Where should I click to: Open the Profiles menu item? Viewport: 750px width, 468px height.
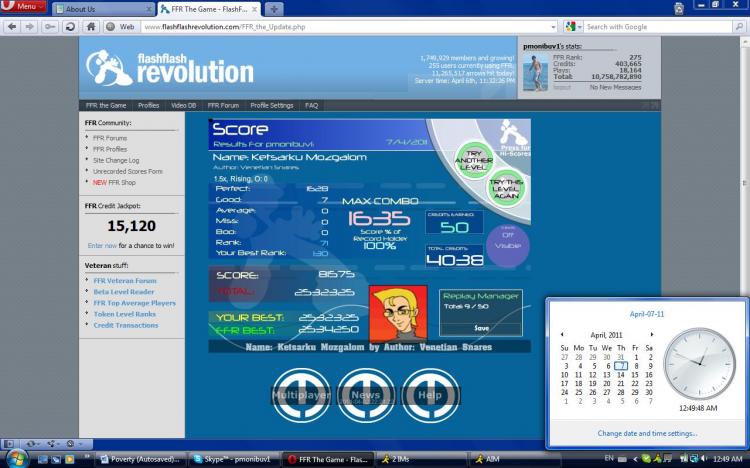[x=148, y=105]
